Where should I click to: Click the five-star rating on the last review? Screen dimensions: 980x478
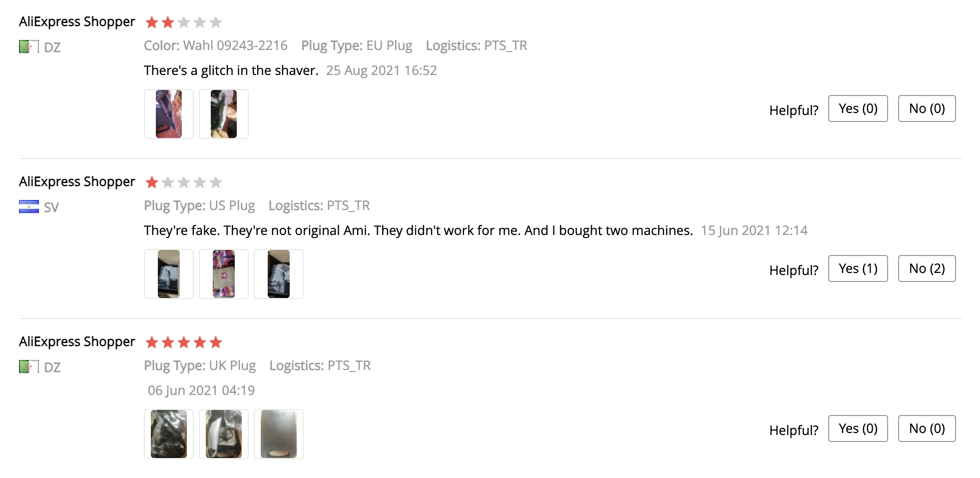(183, 342)
